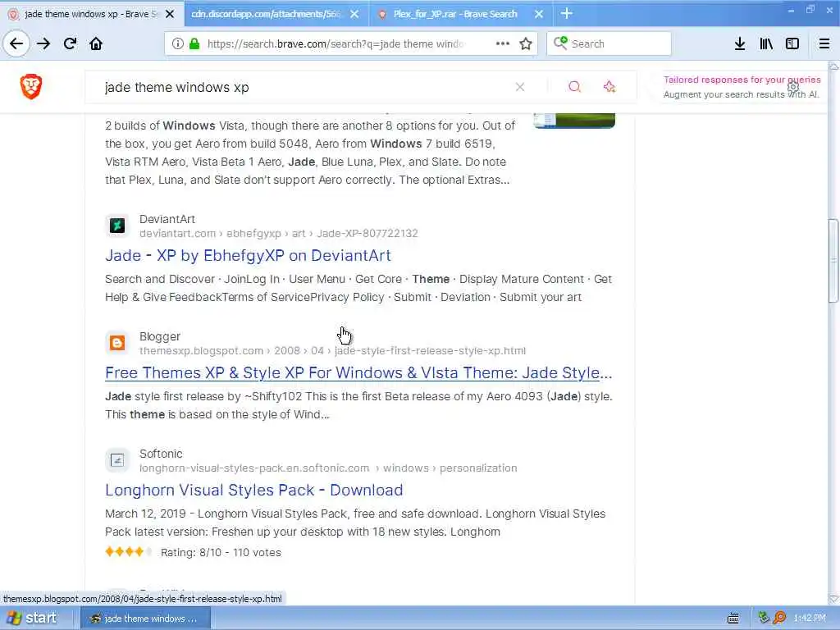Click the 'Blogger' site name text
This screenshot has height=630, width=840.
coord(160,336)
